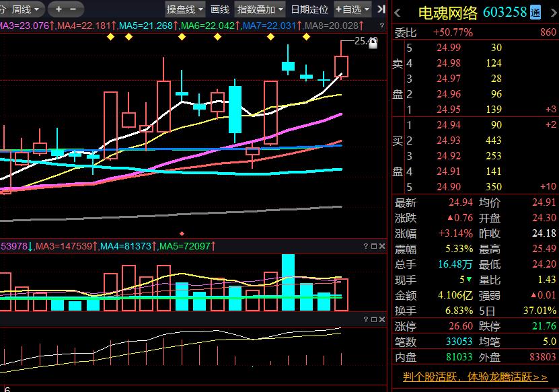Click the rightmost yellow diamond event marker
This screenshot has height=392, width=559.
[306, 37]
